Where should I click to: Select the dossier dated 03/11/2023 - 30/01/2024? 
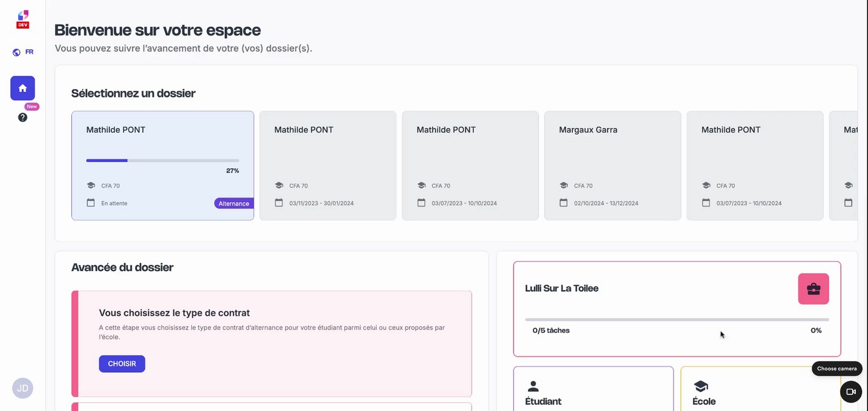328,166
